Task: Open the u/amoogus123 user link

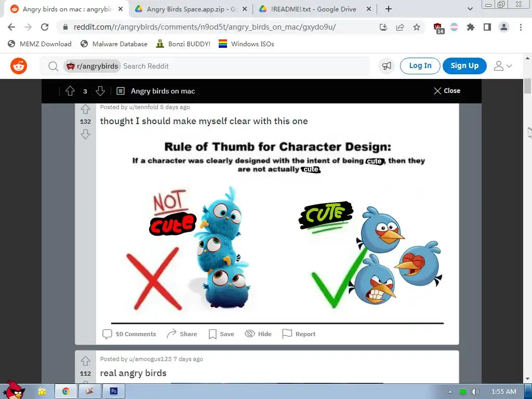Action: pos(150,359)
